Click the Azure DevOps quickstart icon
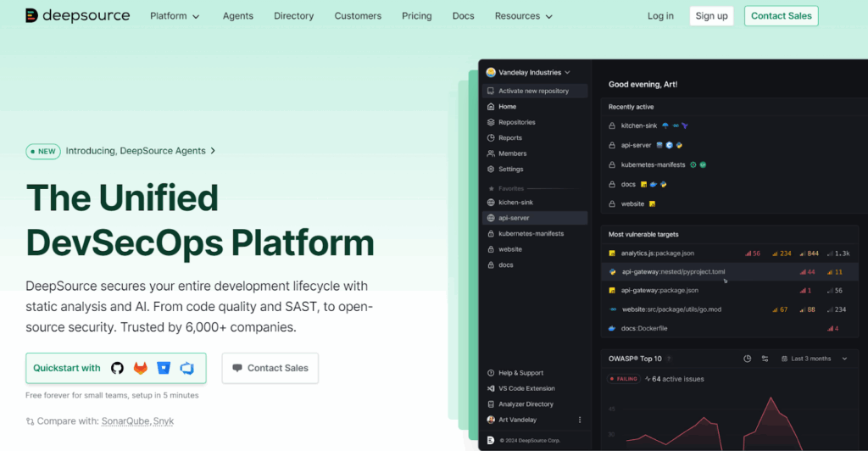Viewport: 868px width, 451px height. pos(187,368)
